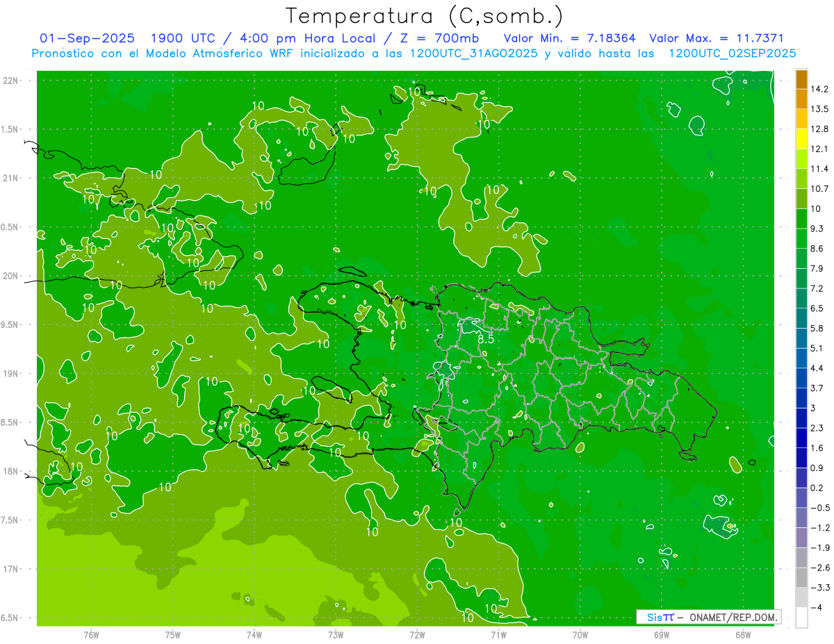Click the "20N" latitude label

tap(12, 276)
